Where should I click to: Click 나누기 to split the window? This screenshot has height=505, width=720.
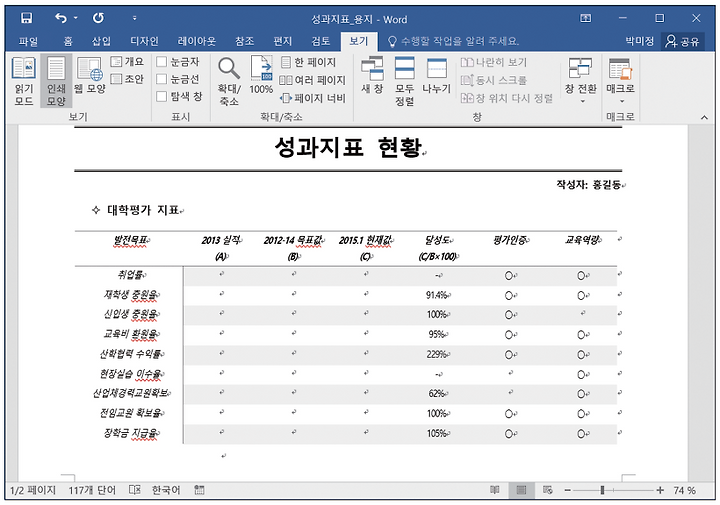(437, 76)
